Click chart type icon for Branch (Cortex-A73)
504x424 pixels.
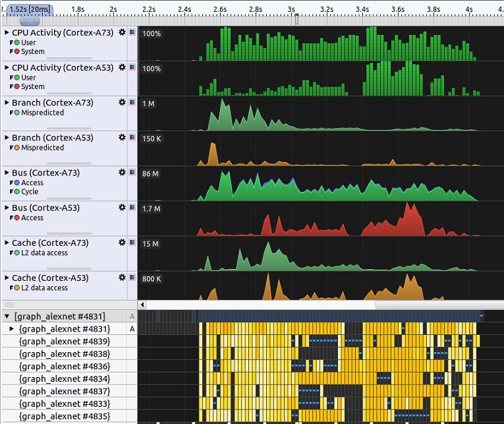coord(132,103)
